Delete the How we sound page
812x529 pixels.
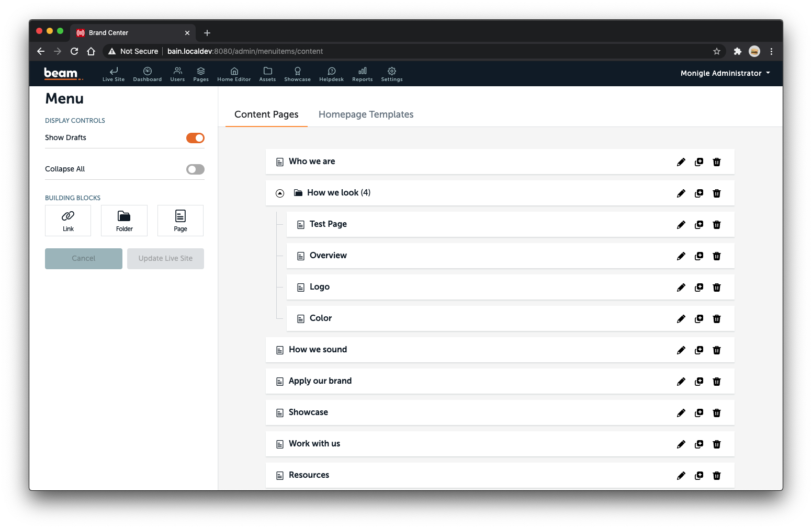point(717,350)
